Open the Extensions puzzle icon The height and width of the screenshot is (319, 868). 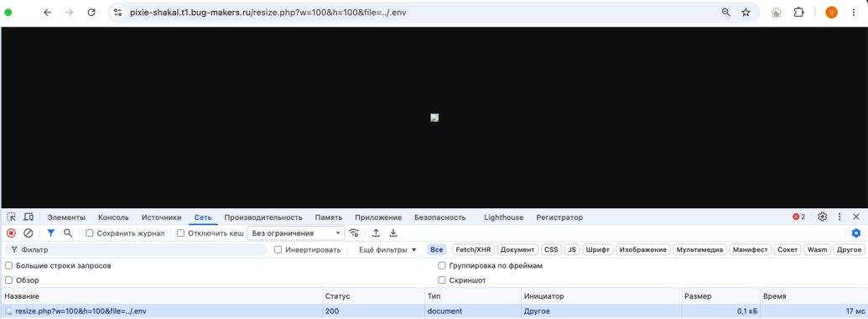coord(798,13)
